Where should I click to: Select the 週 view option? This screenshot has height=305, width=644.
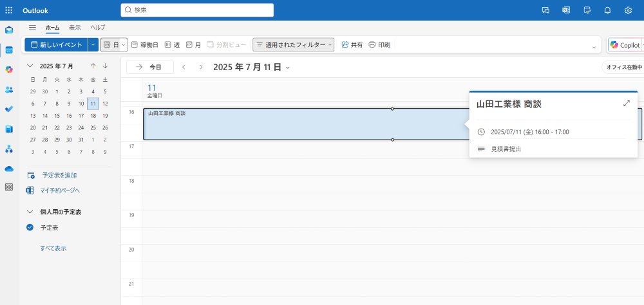172,45
